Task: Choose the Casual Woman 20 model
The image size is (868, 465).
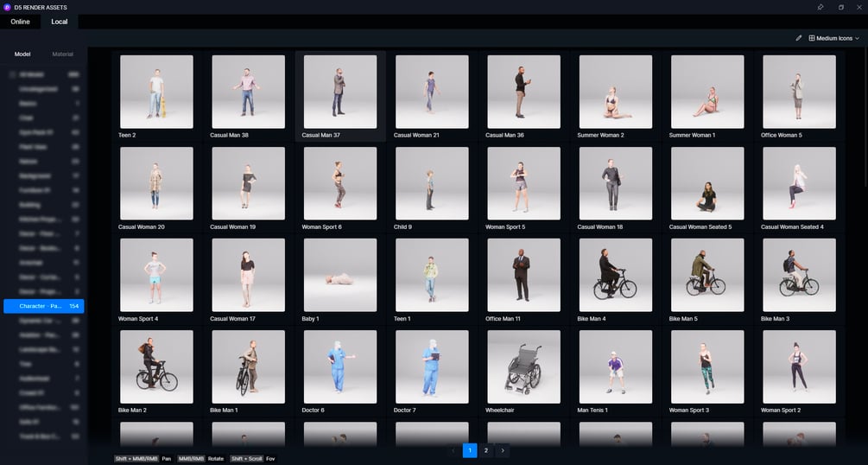Action: click(156, 183)
